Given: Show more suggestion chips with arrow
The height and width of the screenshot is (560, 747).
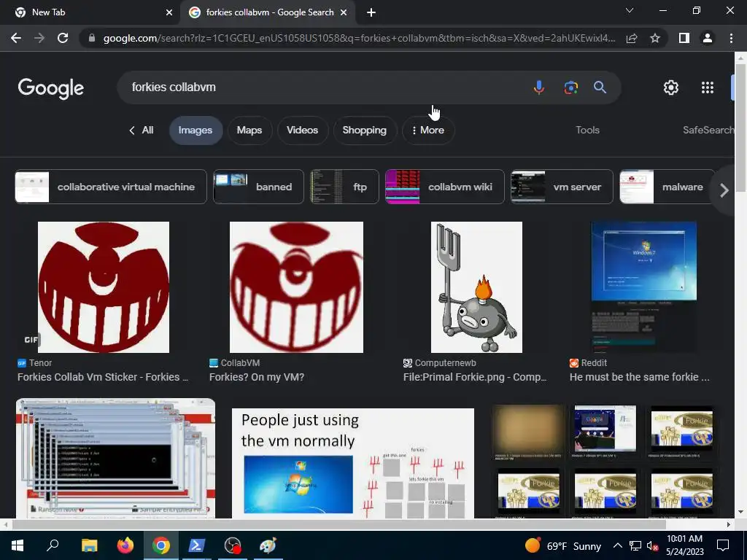Looking at the screenshot, I should pos(724,190).
